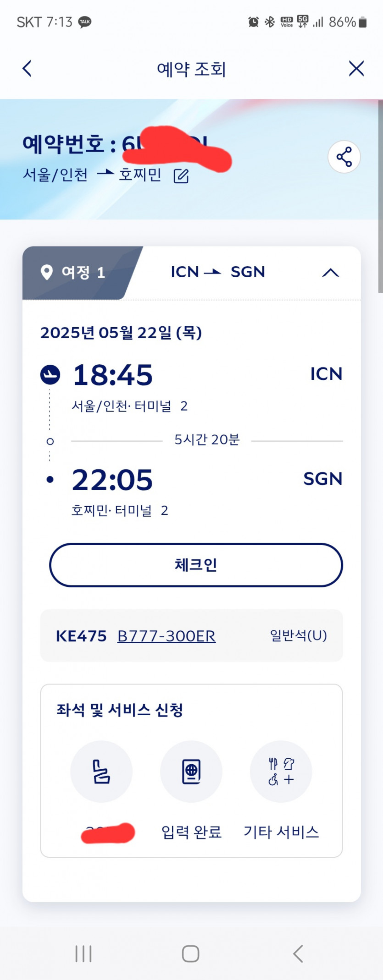Tap the 일반석(U) cabin class text
Viewport: 383px width, 980px height.
coord(298,635)
